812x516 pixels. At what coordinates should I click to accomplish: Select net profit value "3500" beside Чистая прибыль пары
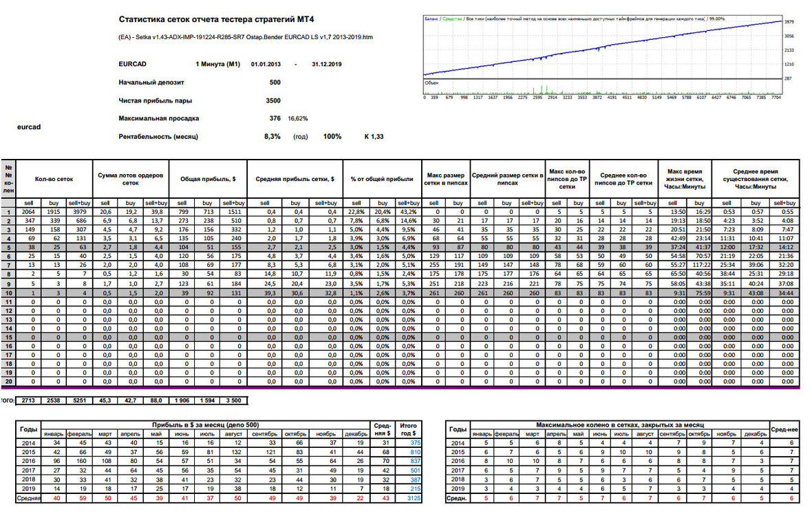(273, 100)
